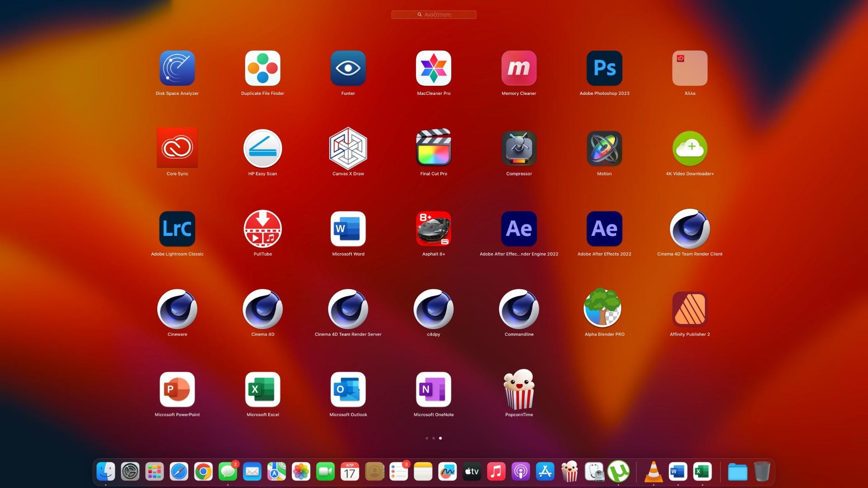Click the Αναζήτηση search field

tap(434, 14)
